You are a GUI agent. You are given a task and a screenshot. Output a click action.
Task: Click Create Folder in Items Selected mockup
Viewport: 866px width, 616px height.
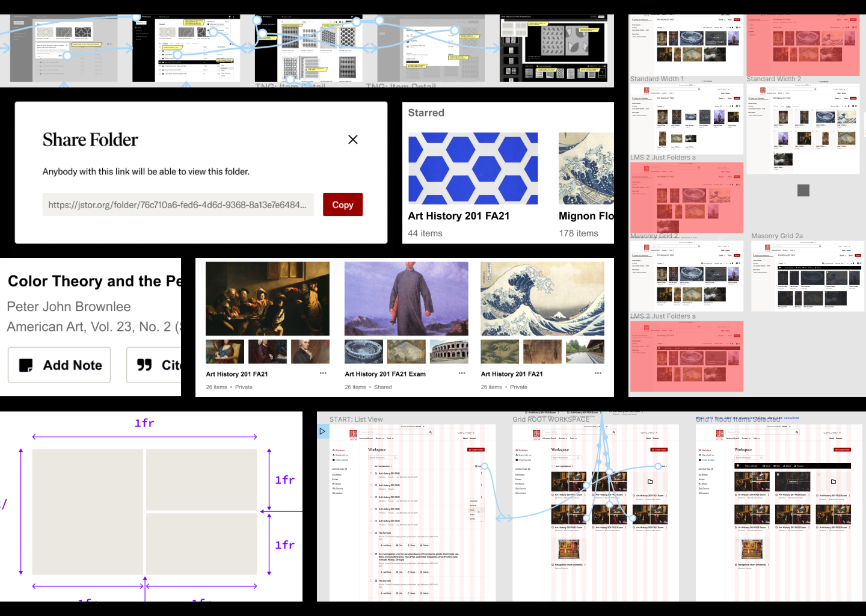(842, 449)
